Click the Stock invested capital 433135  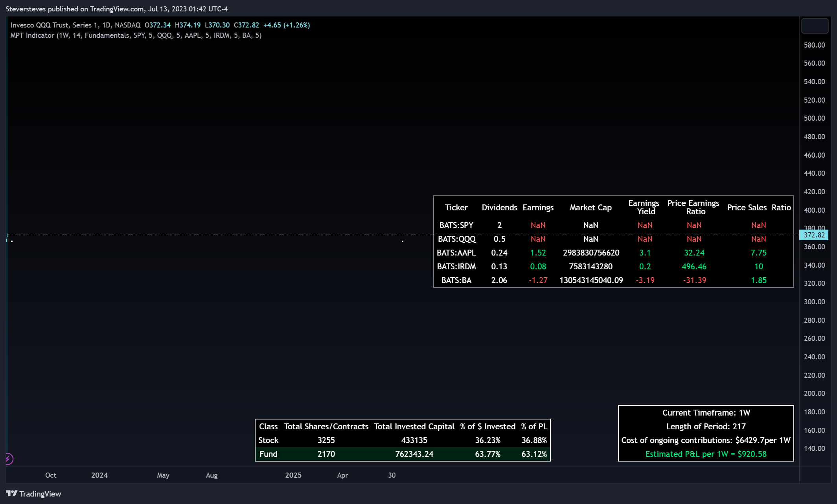(414, 440)
